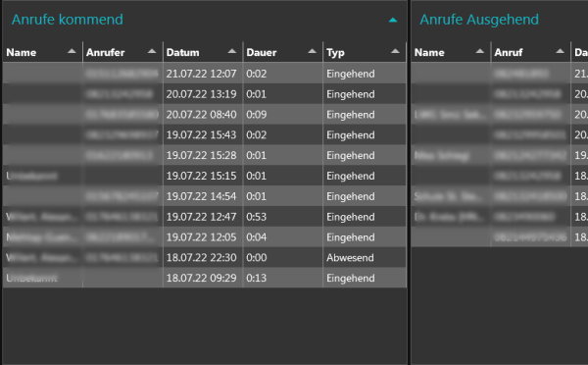
Task: Click the Anrufe Ausgehend panel title
Action: [x=479, y=20]
